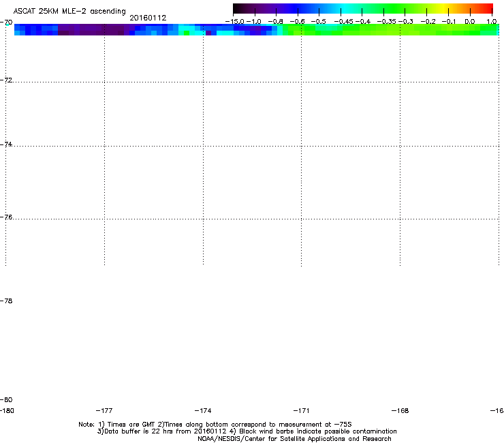504x443 pixels.
Task: Click the latitude label -80
Action: pos(6,399)
